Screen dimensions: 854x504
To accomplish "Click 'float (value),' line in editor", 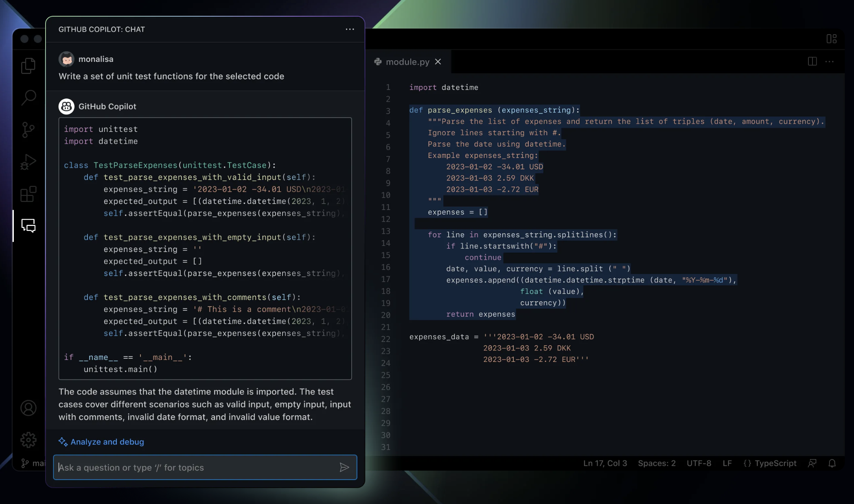I will 552,291.
